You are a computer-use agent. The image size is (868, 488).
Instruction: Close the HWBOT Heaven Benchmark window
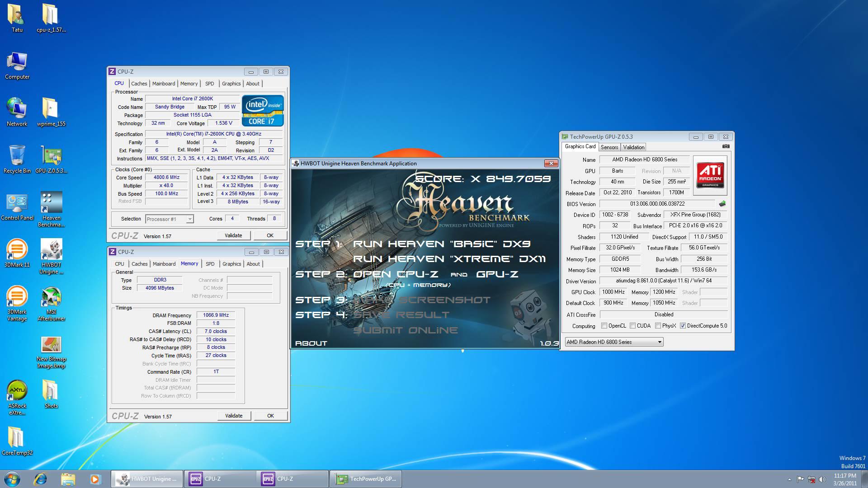(x=551, y=164)
